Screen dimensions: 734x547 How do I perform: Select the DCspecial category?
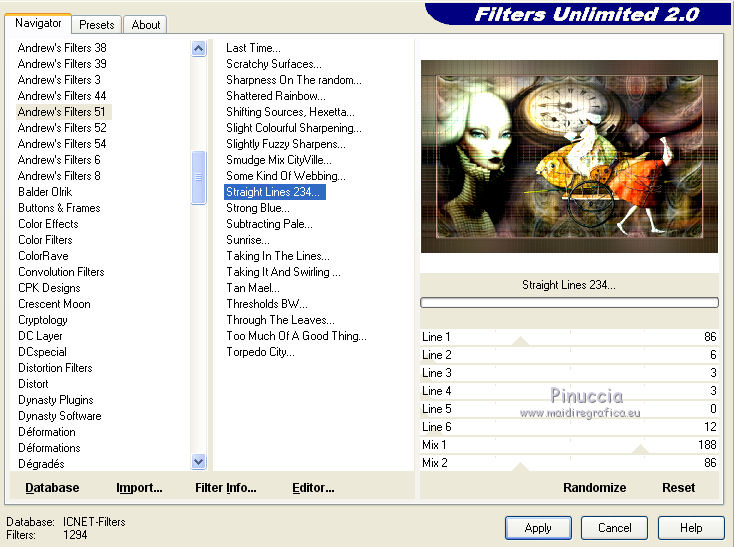(x=42, y=352)
